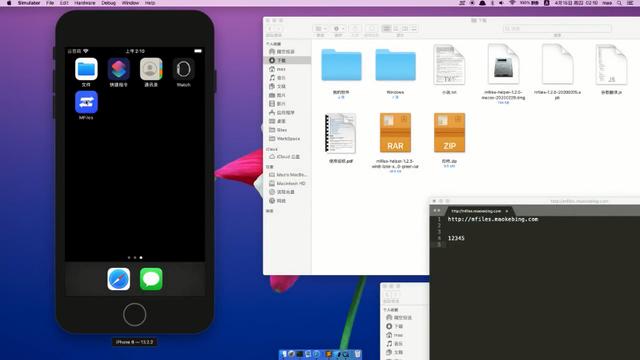Select the Windows folder in Finder
640x360 pixels.
396,65
